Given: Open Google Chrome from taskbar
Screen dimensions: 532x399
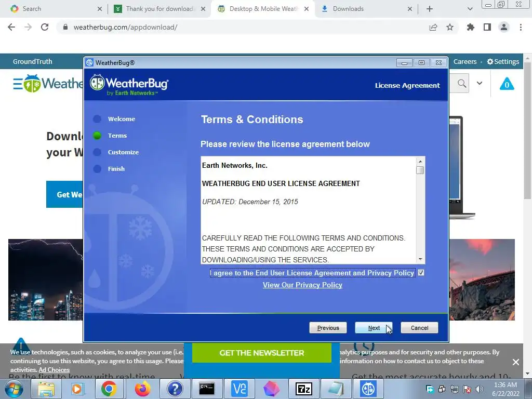Looking at the screenshot, I should [109, 389].
